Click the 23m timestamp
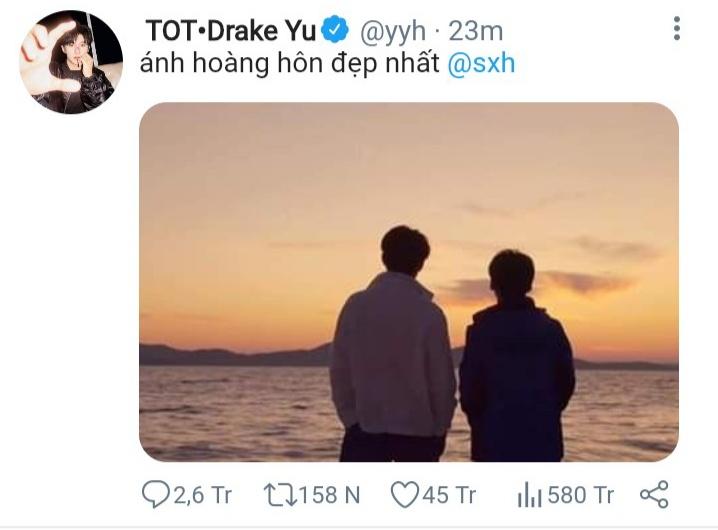The height and width of the screenshot is (530, 718). [x=476, y=31]
